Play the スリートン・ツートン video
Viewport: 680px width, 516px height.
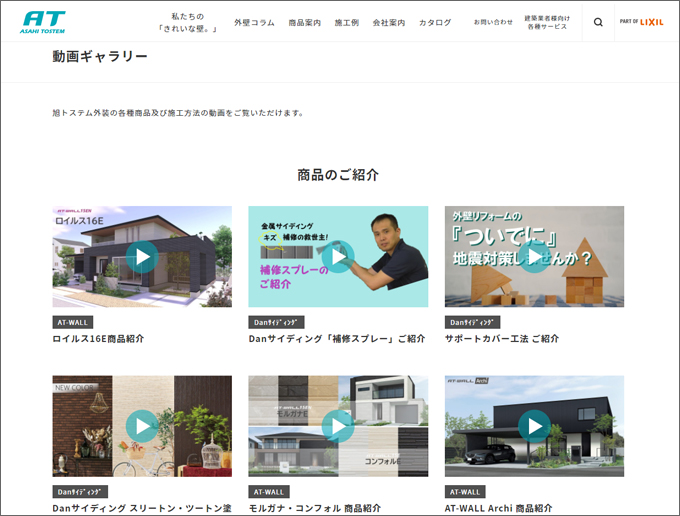(x=142, y=426)
